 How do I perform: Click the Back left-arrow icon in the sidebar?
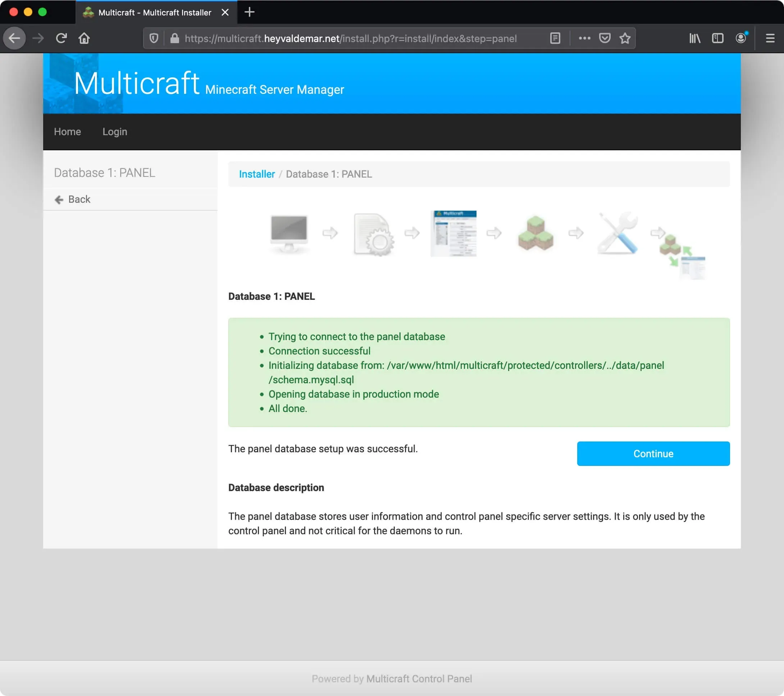59,200
